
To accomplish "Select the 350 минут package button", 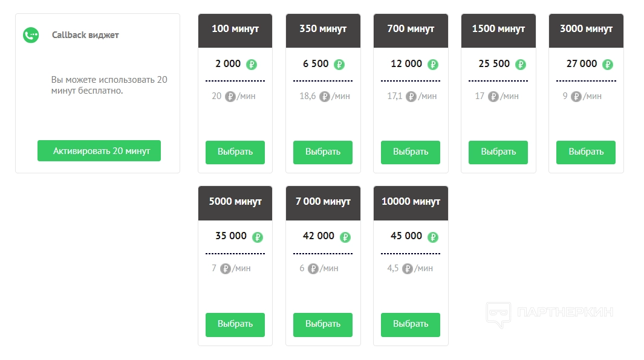I will [323, 152].
